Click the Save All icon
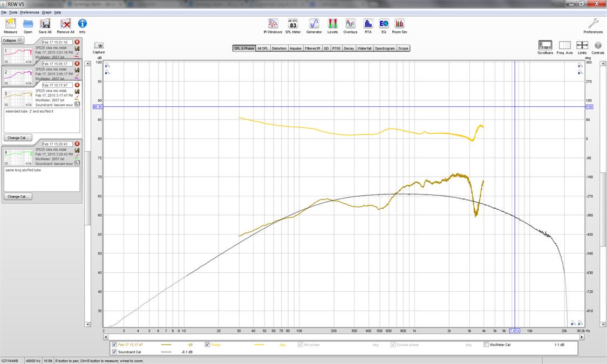Viewport: 607px width, 364px height. click(x=45, y=24)
